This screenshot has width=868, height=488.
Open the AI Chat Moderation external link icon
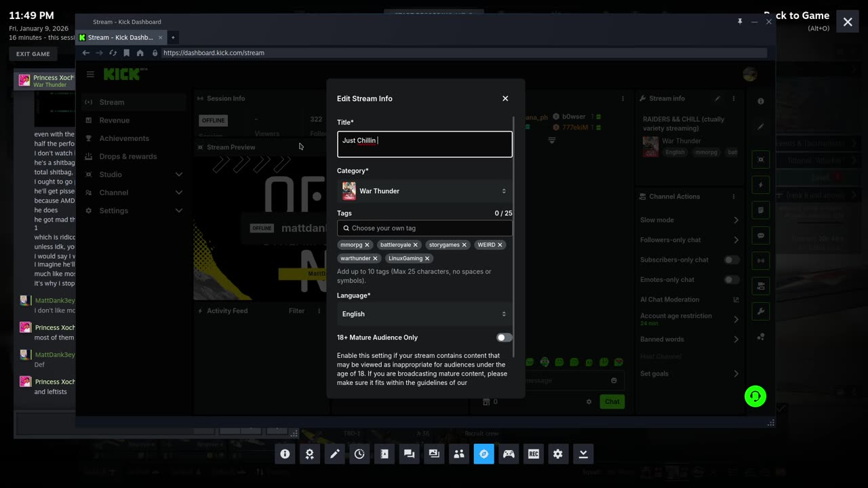click(x=736, y=300)
